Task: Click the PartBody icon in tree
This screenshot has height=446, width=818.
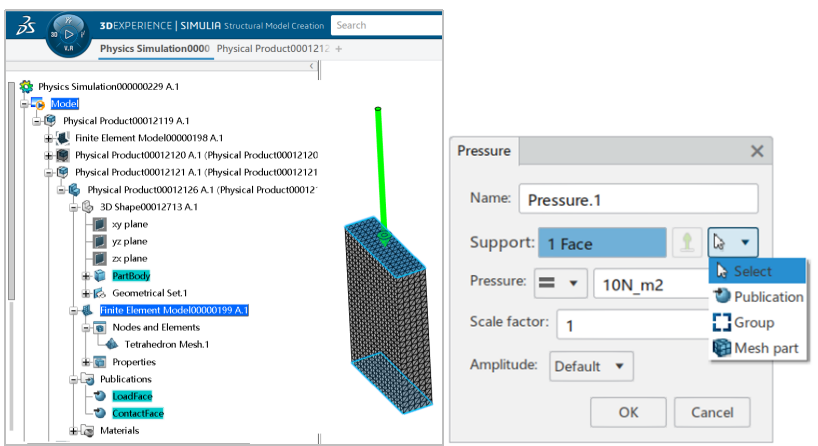Action: point(100,275)
